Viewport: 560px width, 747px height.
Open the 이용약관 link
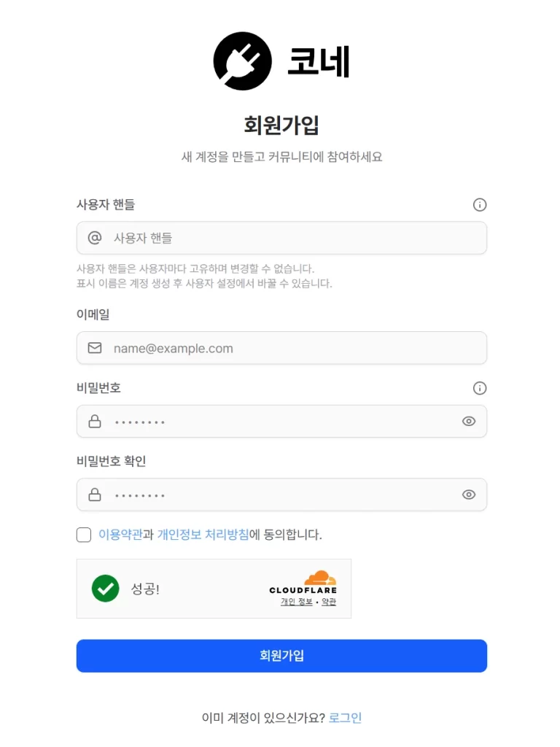pos(120,535)
